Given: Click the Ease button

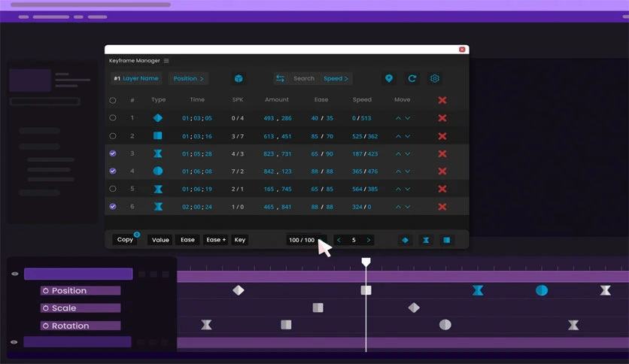Looking at the screenshot, I should 187,240.
